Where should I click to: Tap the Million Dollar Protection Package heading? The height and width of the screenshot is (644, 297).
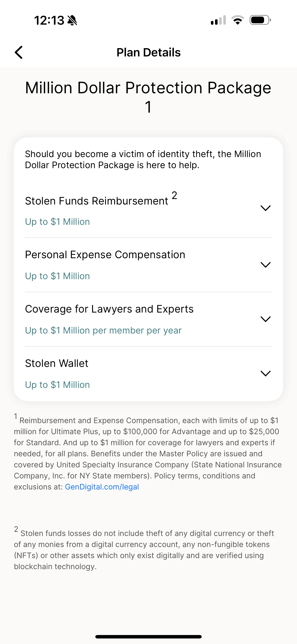[x=148, y=88]
